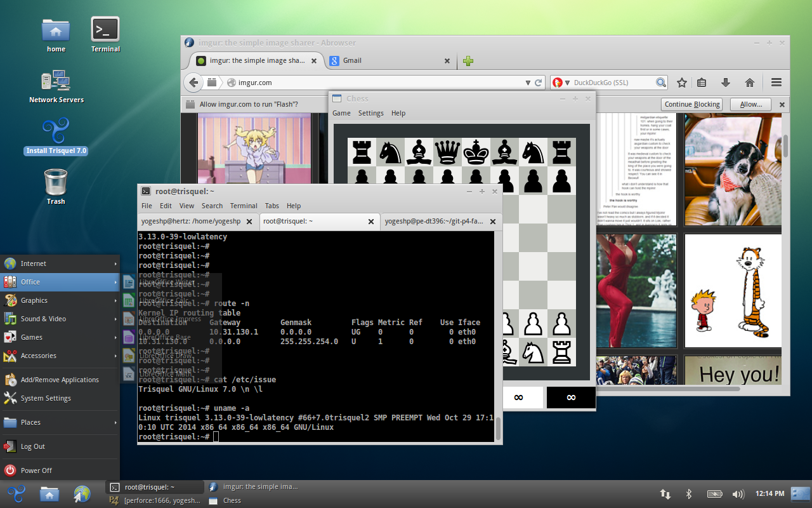Screen dimensions: 812x508
Task: Open the terminal's Tabs menu
Action: point(272,206)
